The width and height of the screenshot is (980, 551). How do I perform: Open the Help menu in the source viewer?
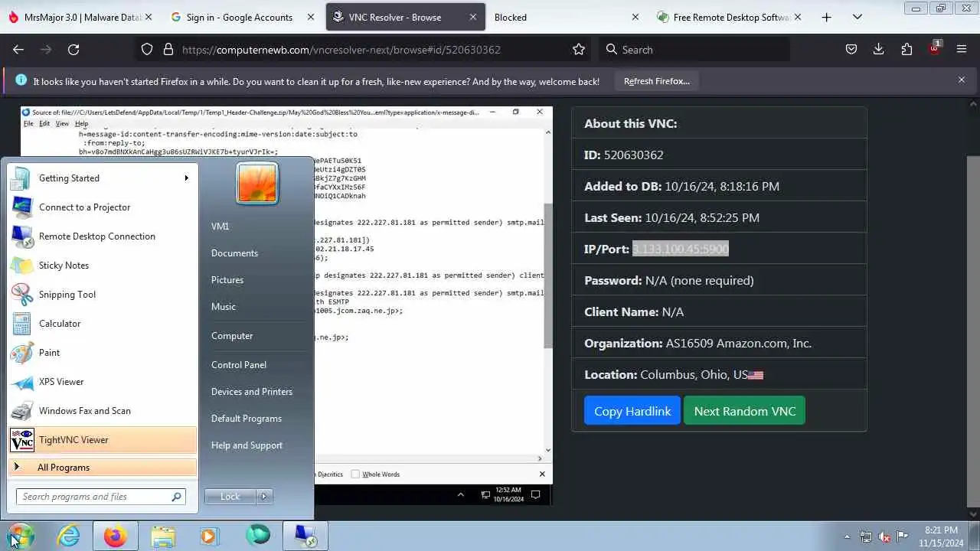pos(81,123)
